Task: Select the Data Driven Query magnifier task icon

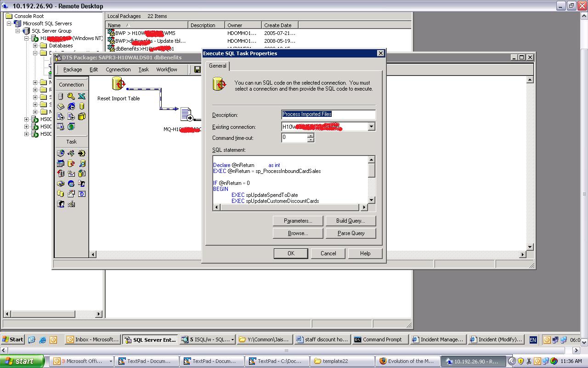Action: click(82, 163)
